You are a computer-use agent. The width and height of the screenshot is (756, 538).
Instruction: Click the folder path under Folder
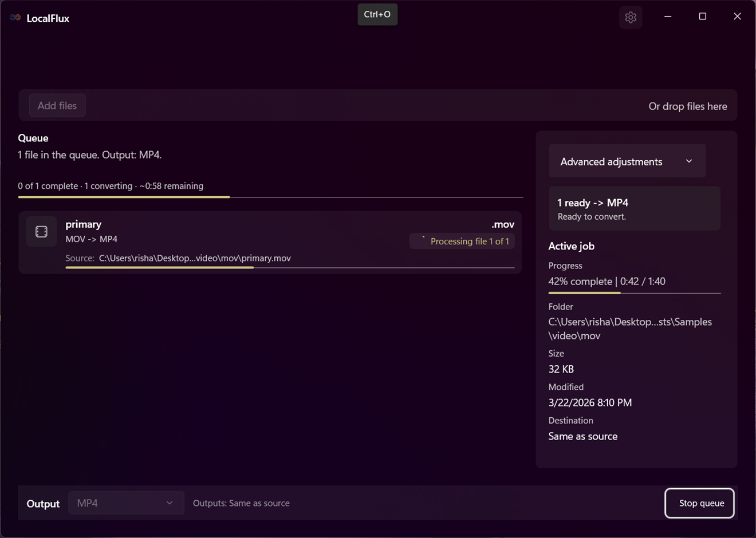(630, 329)
